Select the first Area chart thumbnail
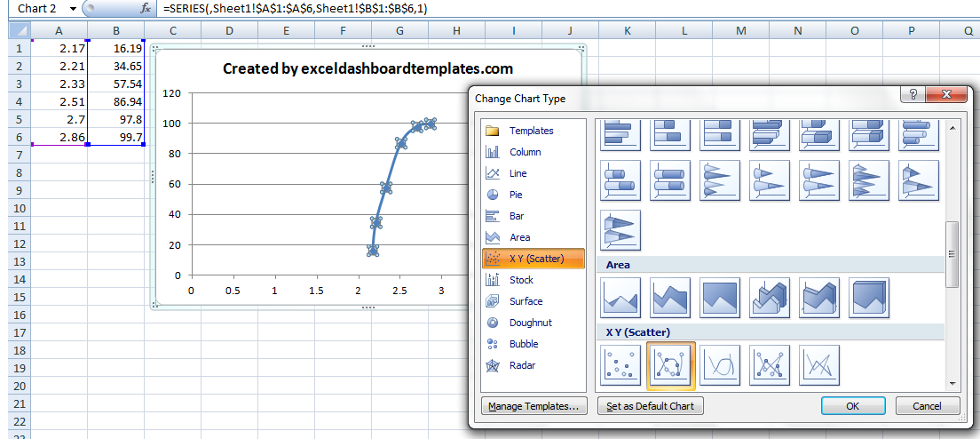 [620, 298]
